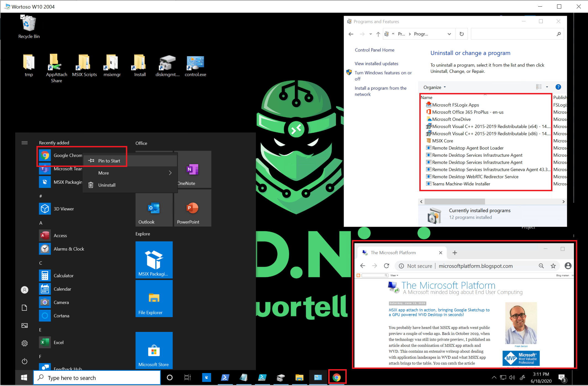Screen dimensions: 588x386
Task: Reload the page in Chrome
Action: click(386, 266)
